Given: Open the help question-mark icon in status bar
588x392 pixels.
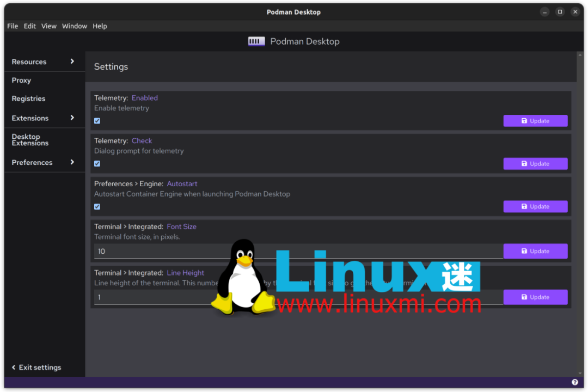Looking at the screenshot, I should pos(574,382).
